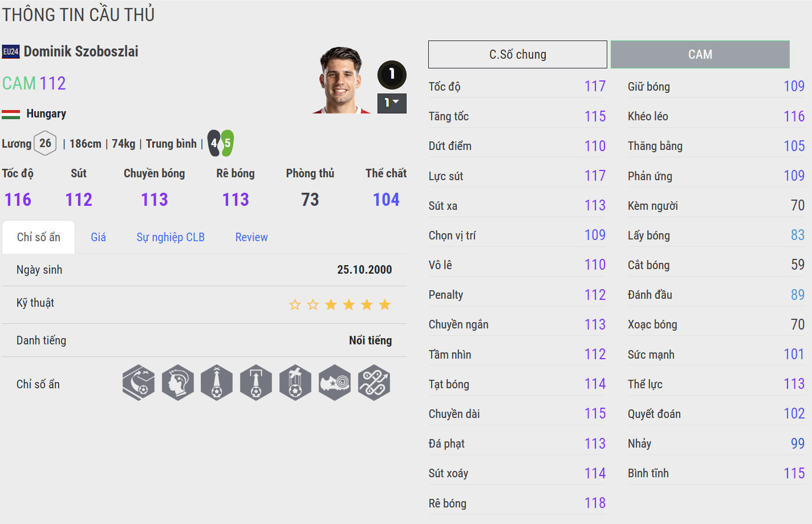Open the Sự nghiệp CLB link
This screenshot has height=524, width=812.
coord(170,237)
